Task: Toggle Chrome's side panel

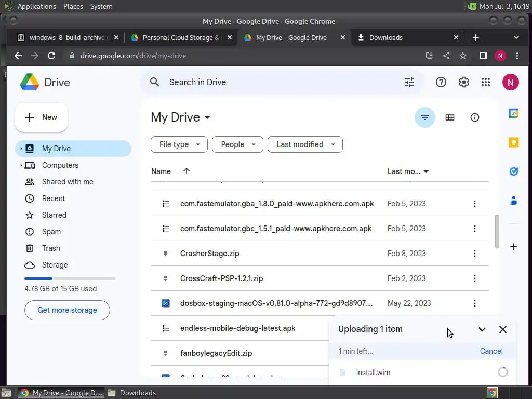Action: pos(483,56)
